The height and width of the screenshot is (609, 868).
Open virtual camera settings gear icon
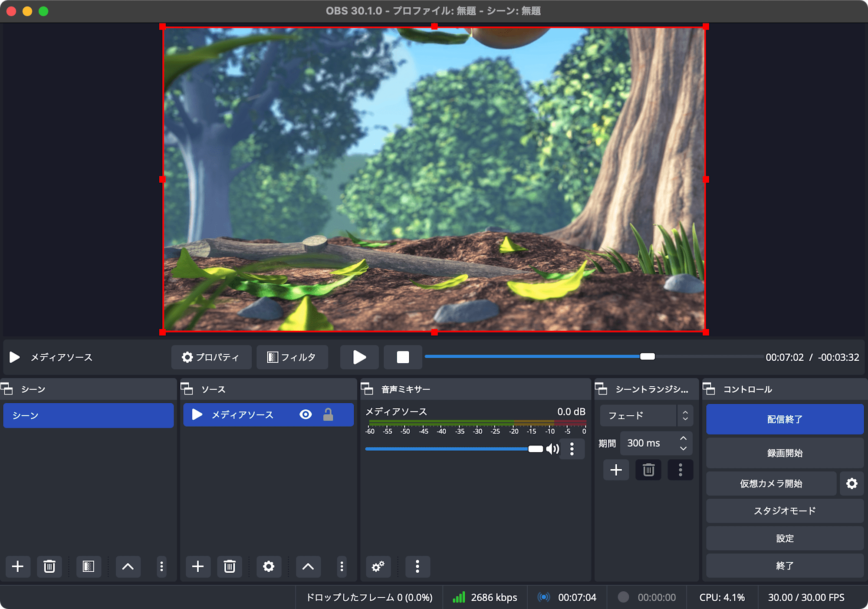tap(852, 483)
